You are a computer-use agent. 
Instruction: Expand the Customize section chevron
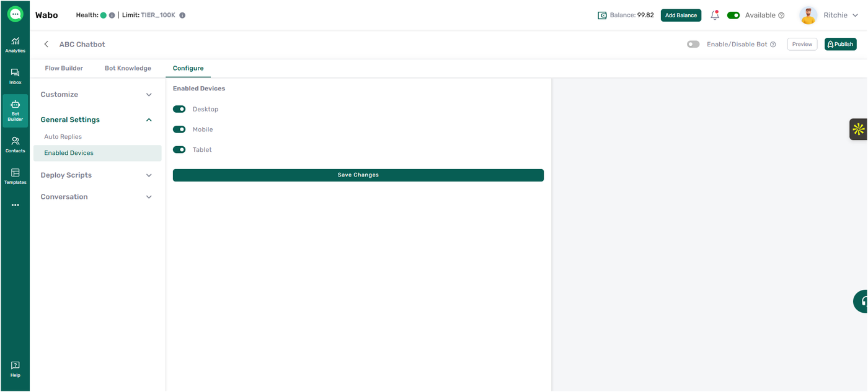(x=149, y=95)
